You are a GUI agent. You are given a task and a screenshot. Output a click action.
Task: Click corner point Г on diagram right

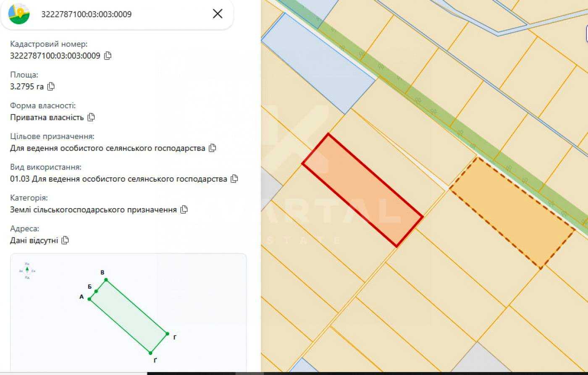167,334
